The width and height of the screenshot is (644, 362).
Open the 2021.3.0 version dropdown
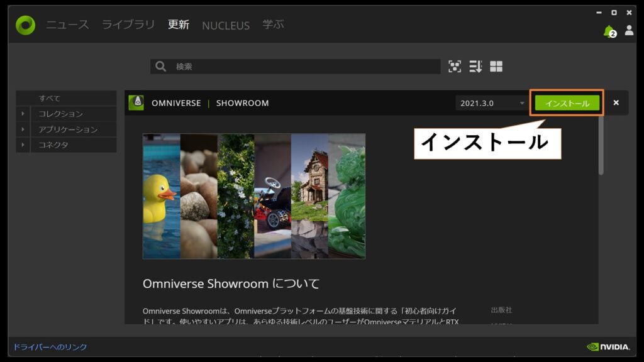(x=492, y=103)
